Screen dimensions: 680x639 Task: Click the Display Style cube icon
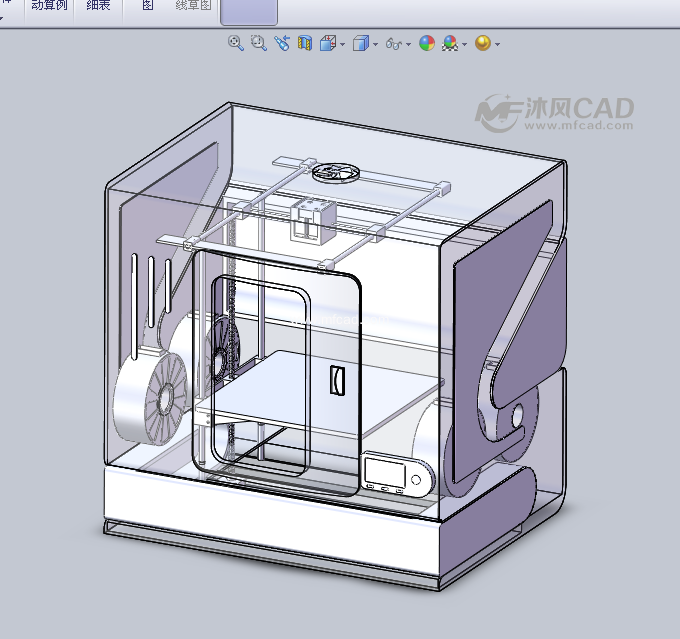coord(360,43)
